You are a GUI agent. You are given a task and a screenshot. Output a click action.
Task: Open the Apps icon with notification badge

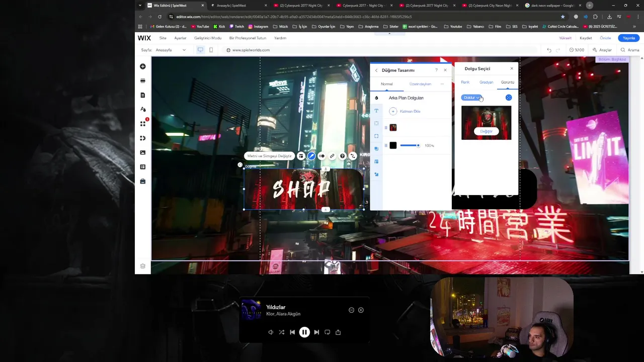click(143, 124)
